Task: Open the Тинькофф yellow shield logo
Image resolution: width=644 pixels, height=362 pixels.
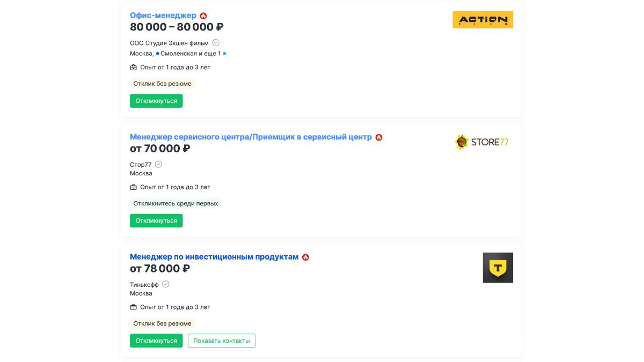Action: [x=497, y=268]
